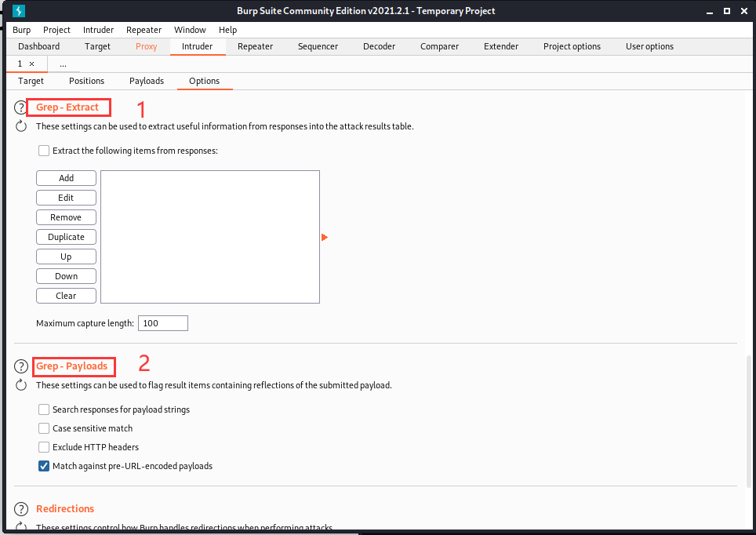
Task: Click the Edit button
Action: [66, 198]
